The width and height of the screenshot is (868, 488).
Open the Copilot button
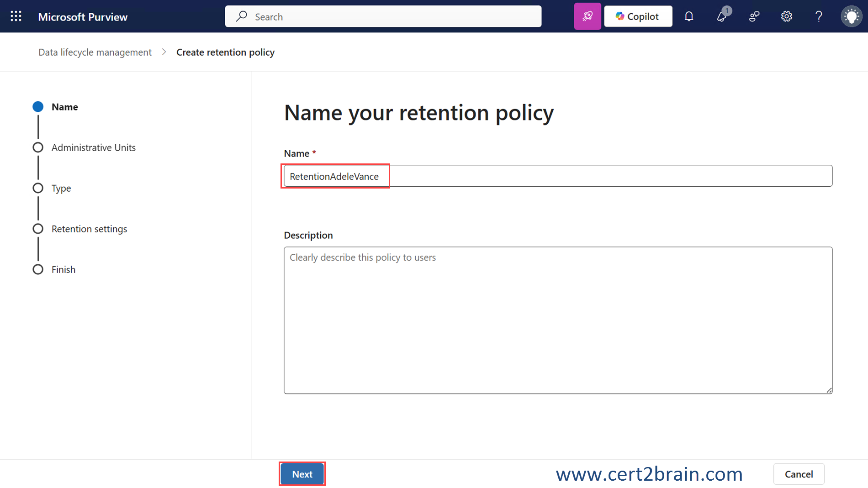click(638, 16)
